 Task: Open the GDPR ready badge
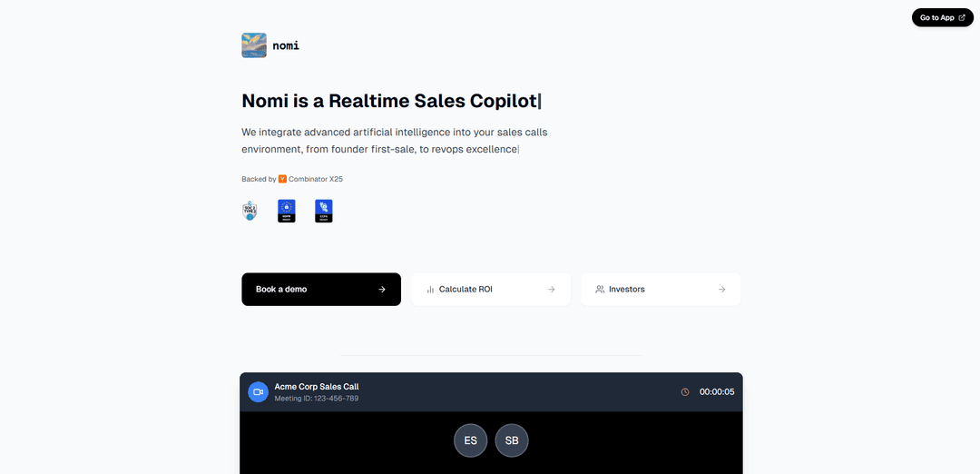[286, 211]
